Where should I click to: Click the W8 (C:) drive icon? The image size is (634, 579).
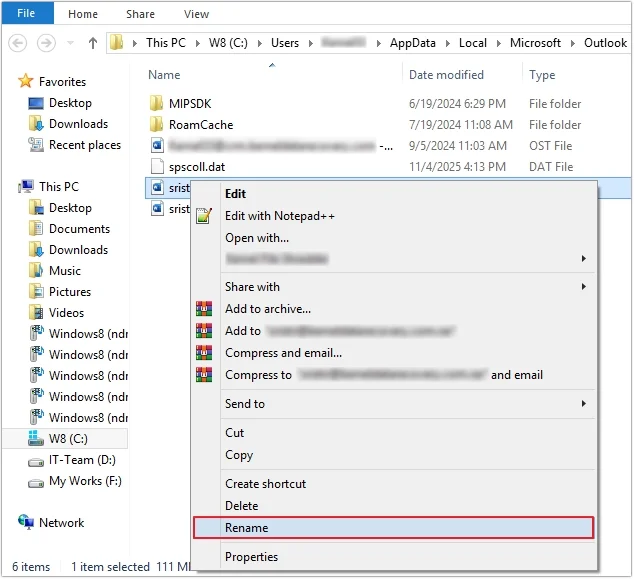(x=36, y=439)
